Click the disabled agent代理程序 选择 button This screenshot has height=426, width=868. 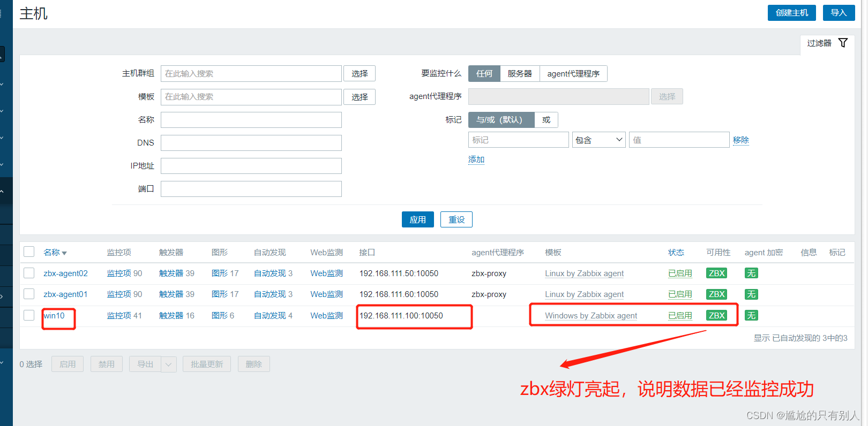click(667, 96)
